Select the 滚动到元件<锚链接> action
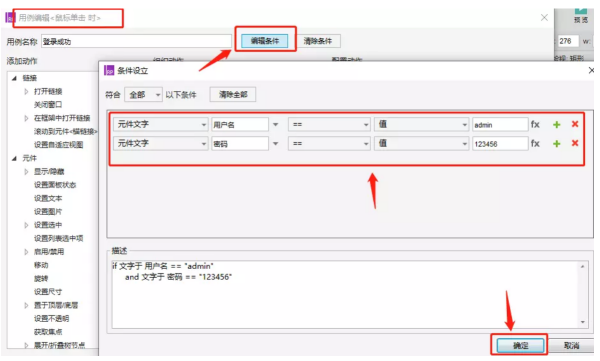Viewport: 600px width, 361px height. coord(65,131)
